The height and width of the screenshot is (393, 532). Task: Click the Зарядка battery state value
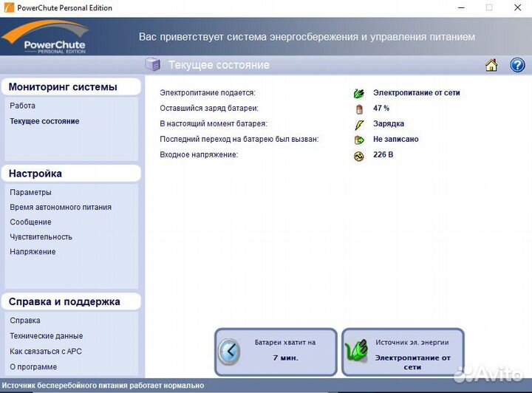coord(389,124)
